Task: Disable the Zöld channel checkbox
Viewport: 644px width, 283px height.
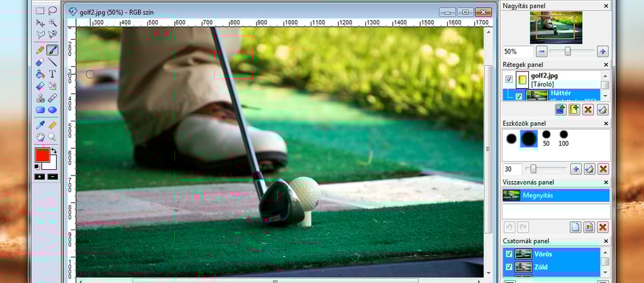Action: (509, 267)
